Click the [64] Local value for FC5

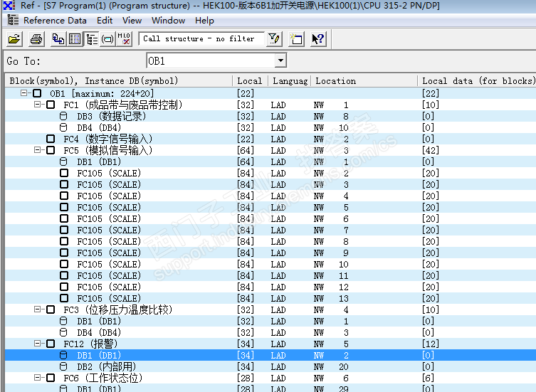246,150
